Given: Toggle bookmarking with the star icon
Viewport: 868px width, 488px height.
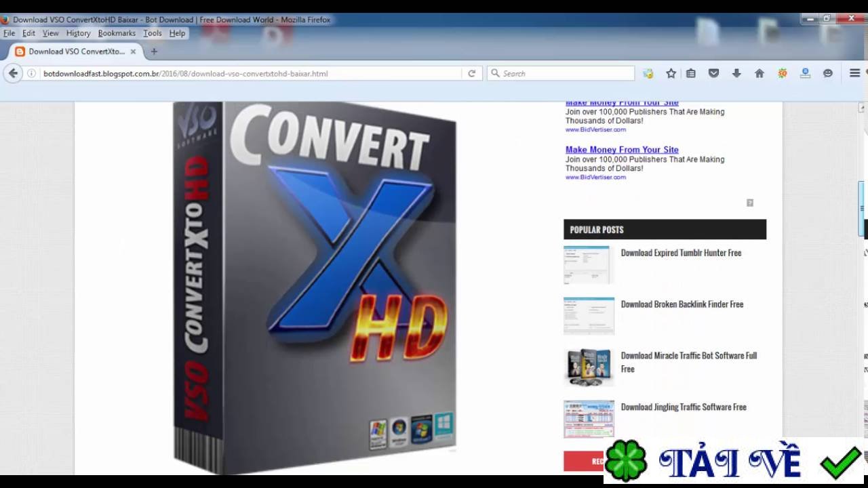Looking at the screenshot, I should [671, 73].
